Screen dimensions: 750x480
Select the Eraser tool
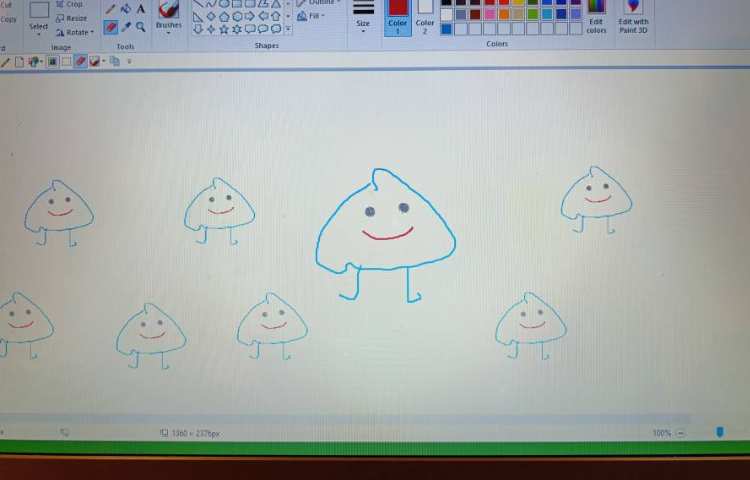pyautogui.click(x=111, y=27)
